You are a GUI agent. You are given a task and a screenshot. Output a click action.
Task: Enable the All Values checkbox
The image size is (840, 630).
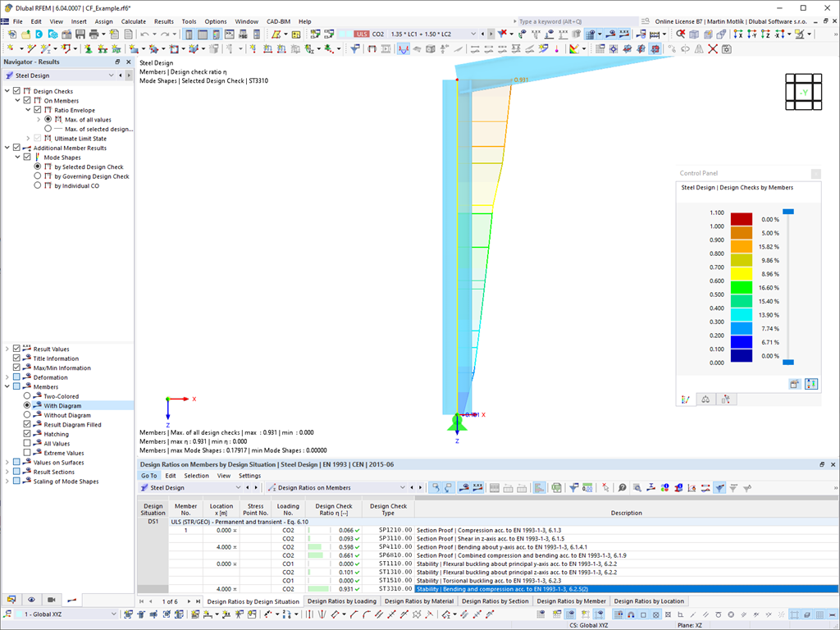click(27, 443)
